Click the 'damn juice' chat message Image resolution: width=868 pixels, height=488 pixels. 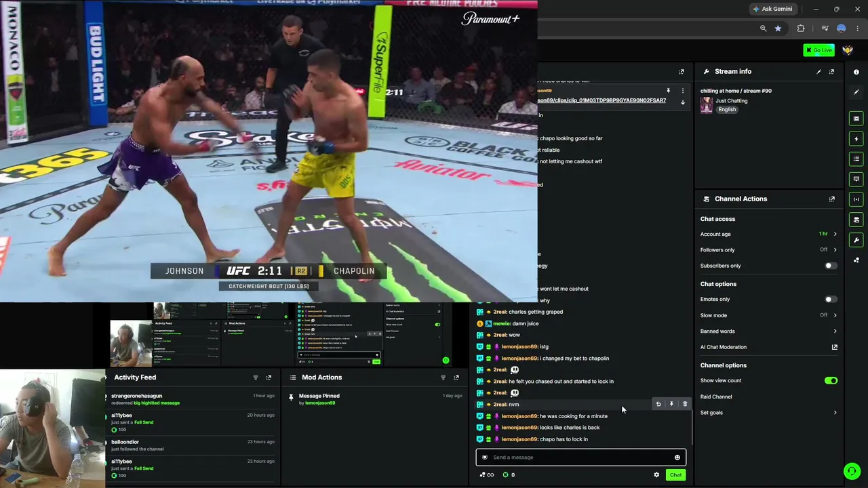pyautogui.click(x=526, y=324)
